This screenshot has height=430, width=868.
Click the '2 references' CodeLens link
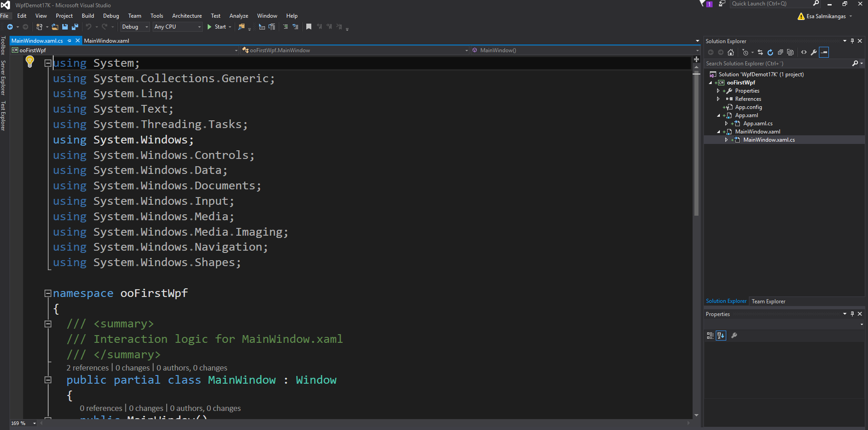88,368
